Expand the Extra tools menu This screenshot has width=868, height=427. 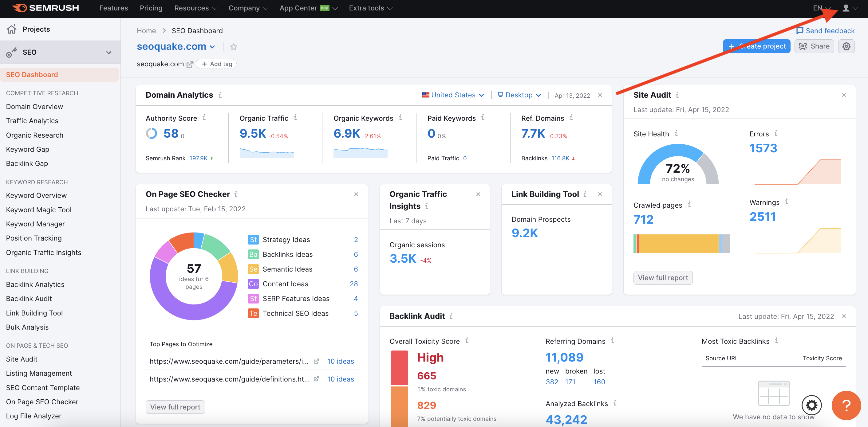[x=371, y=8]
